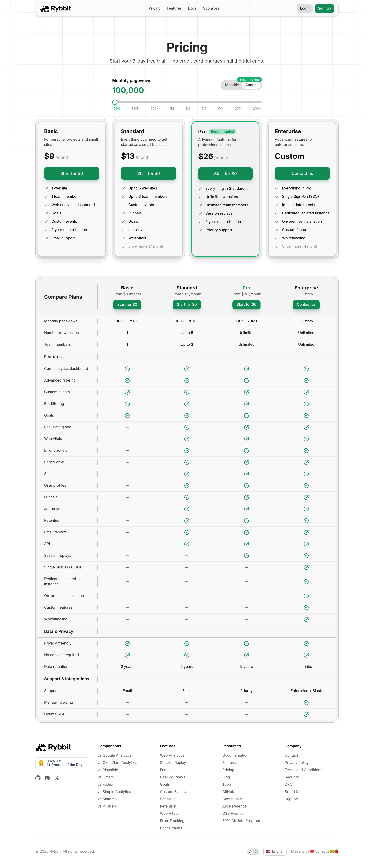Click the Rybbit logo in header
The image size is (374, 868).
pyautogui.click(x=56, y=8)
